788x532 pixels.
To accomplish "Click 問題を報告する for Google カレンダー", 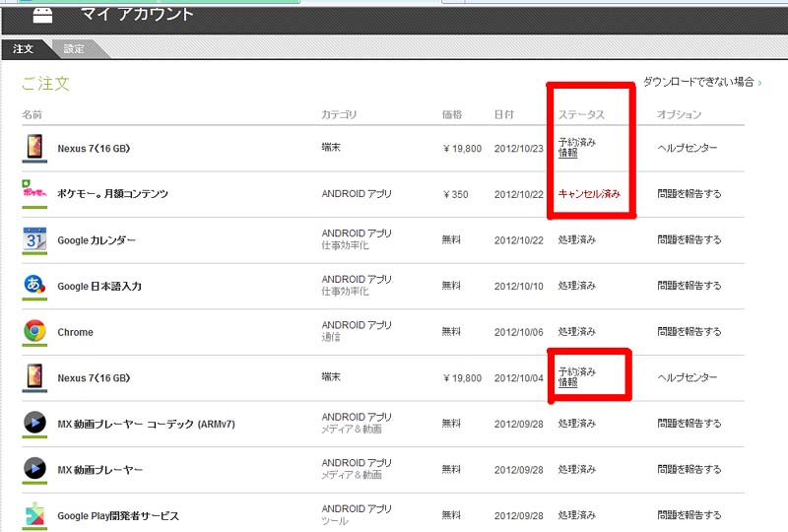I will coord(689,239).
